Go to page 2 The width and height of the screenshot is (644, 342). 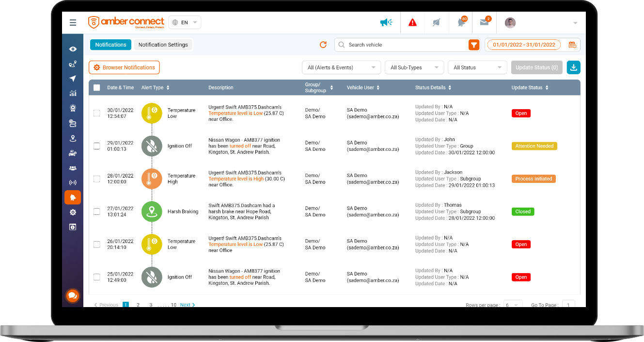click(x=138, y=305)
